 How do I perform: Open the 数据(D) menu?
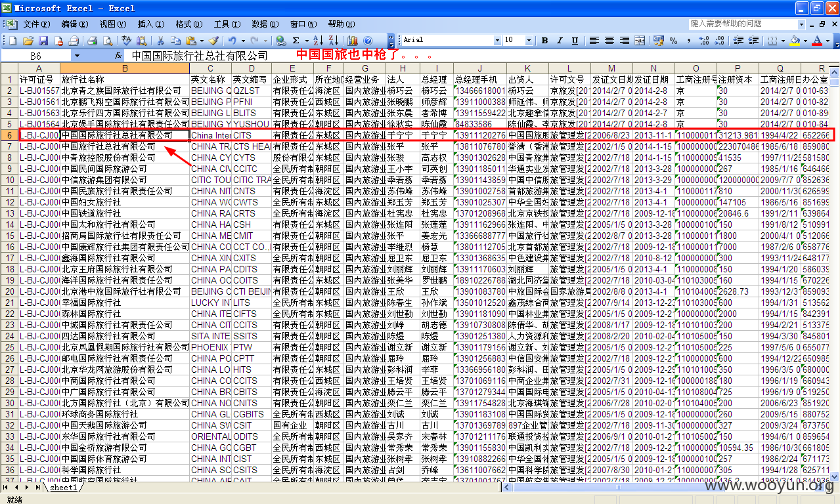pos(265,24)
